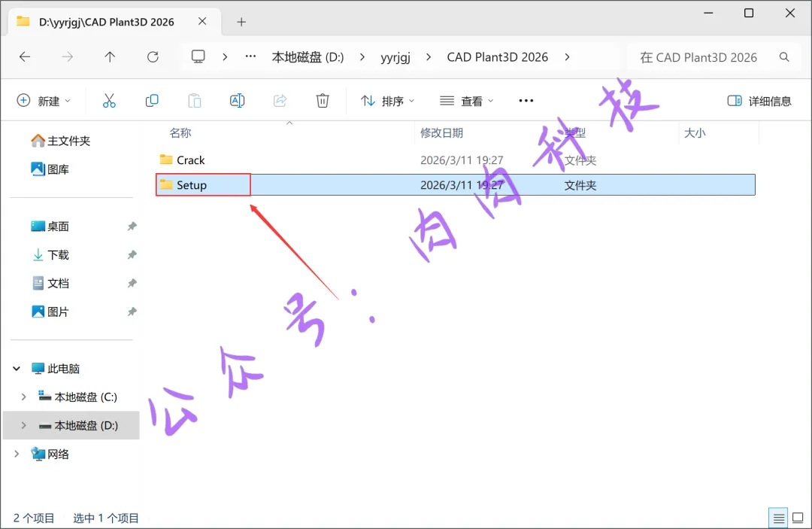Collapse the This PC tree node
812x529 pixels.
pyautogui.click(x=17, y=369)
